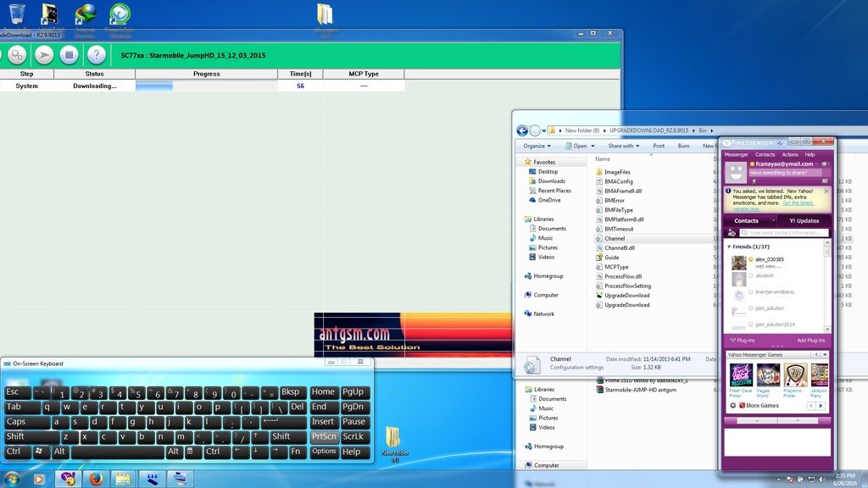Click the Burn button in Explorer toolbar

tap(683, 146)
